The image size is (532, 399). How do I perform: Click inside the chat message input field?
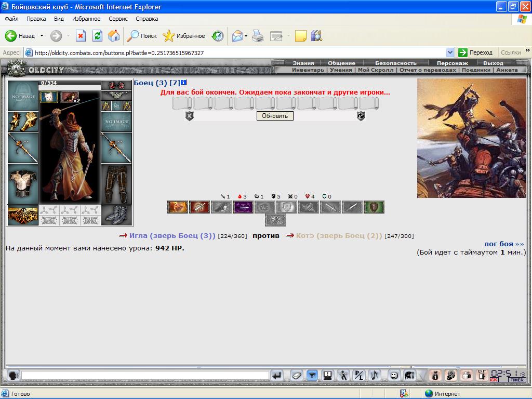coord(145,375)
